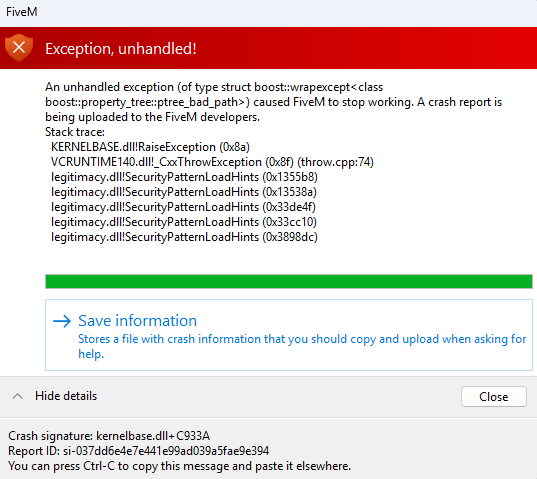Click the Hide details label
Viewport: 537px width, 479px height.
coord(66,396)
